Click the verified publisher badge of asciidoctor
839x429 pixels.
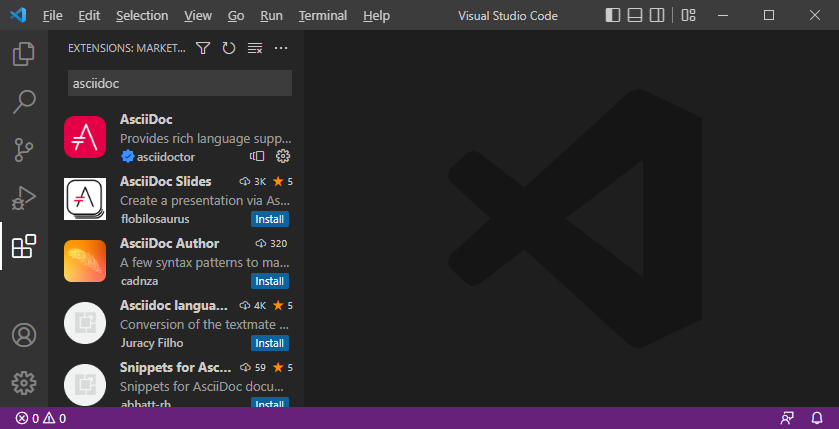click(x=127, y=157)
